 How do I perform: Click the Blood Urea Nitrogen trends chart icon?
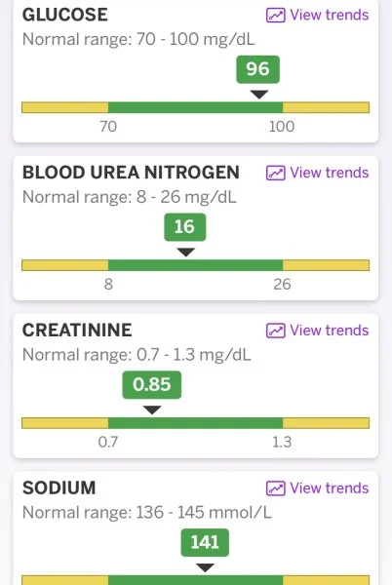click(276, 174)
